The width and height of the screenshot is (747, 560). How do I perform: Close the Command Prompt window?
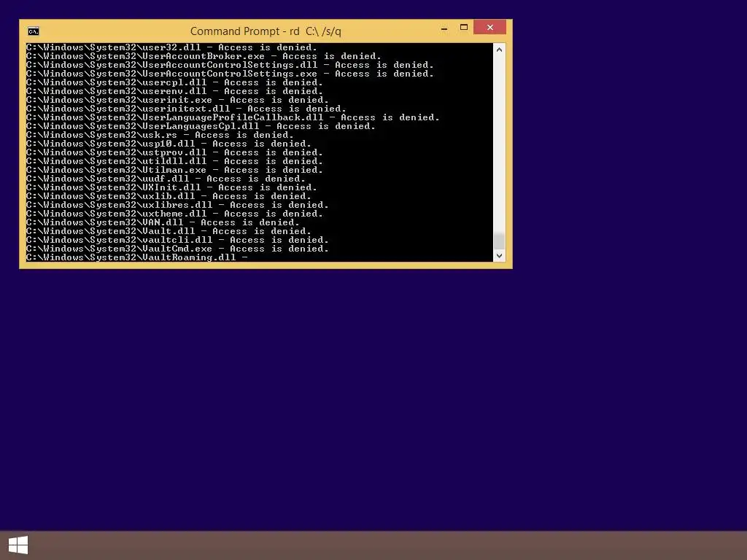tap(489, 28)
